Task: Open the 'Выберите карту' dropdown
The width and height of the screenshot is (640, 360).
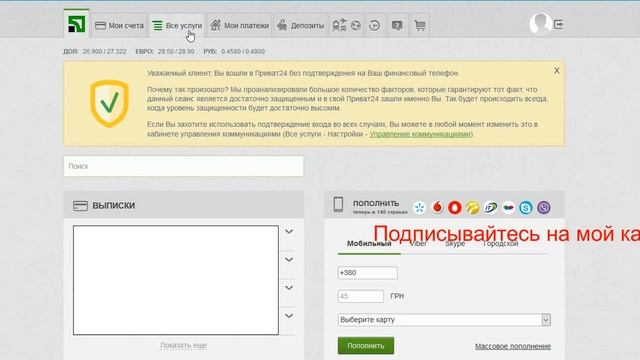Action: [x=444, y=320]
